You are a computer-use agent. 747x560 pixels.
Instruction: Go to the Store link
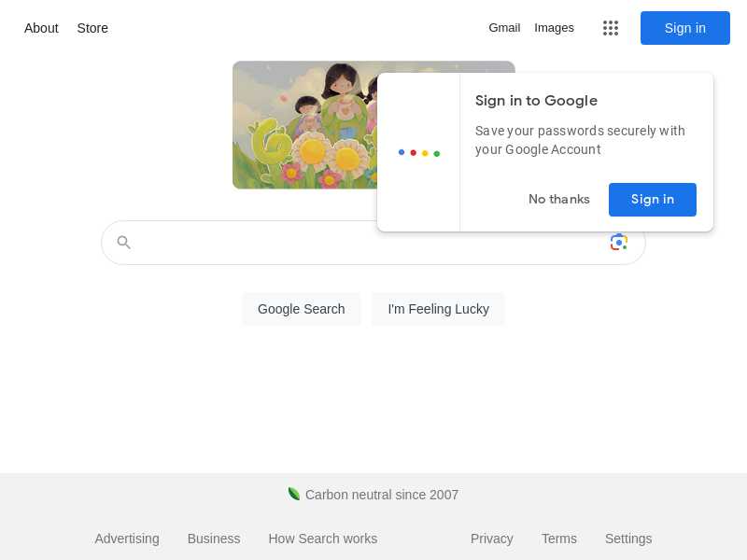tap(92, 28)
